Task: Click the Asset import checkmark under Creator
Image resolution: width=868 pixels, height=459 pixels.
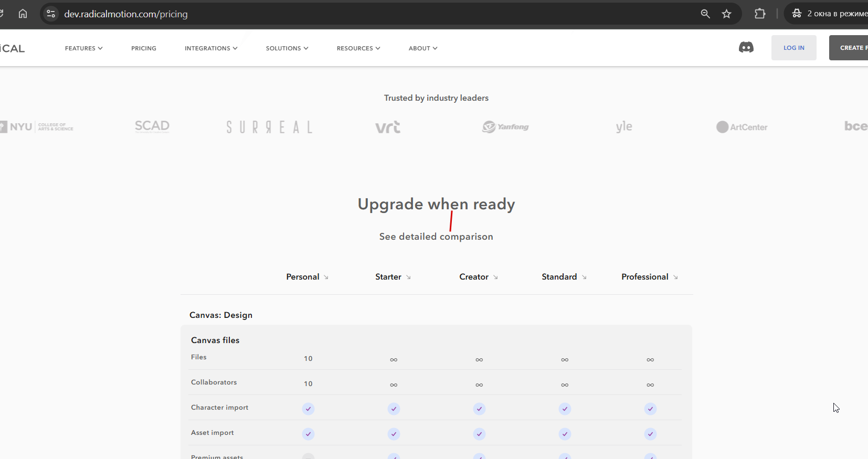Action: [479, 434]
